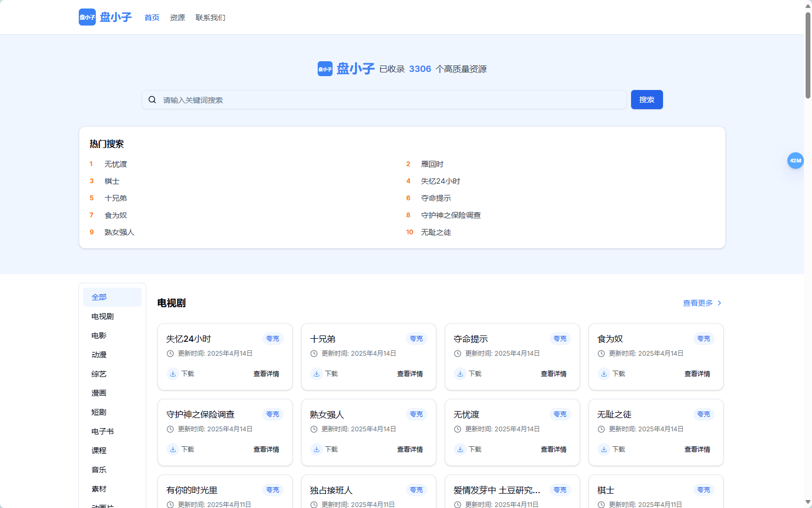
Task: Select the 全部 category in sidebar
Action: point(112,297)
